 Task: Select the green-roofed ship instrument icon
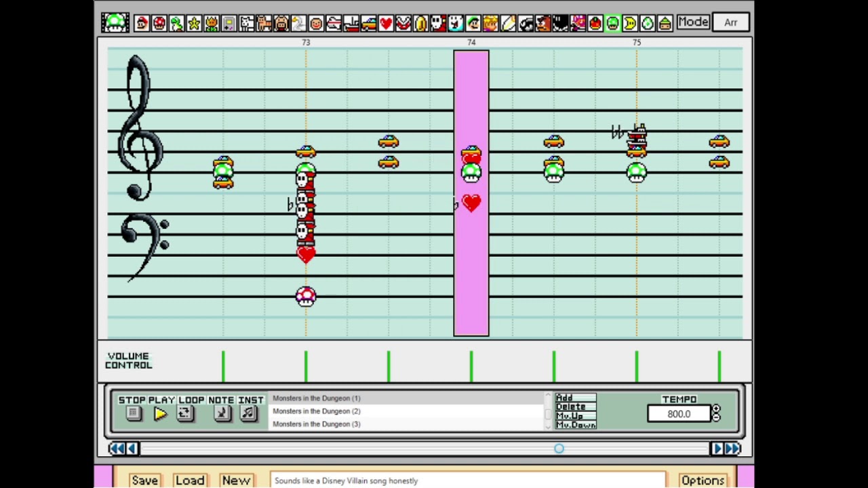tap(665, 23)
